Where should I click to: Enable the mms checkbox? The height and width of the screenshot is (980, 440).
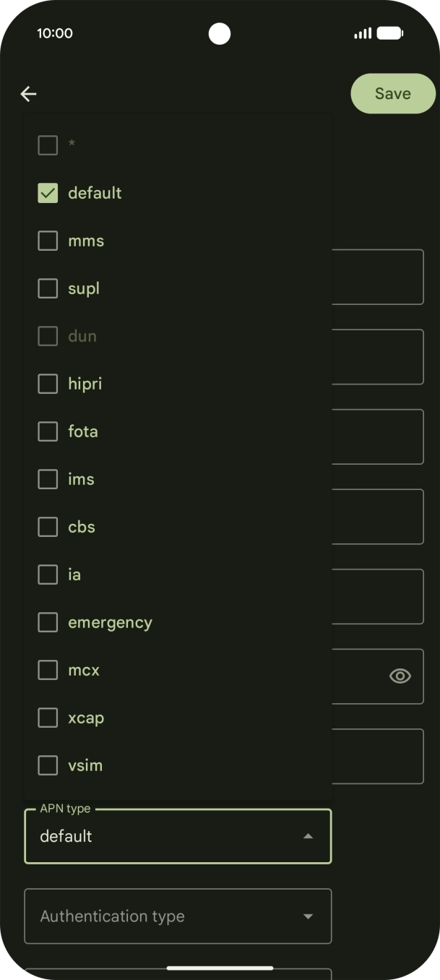pyautogui.click(x=48, y=241)
